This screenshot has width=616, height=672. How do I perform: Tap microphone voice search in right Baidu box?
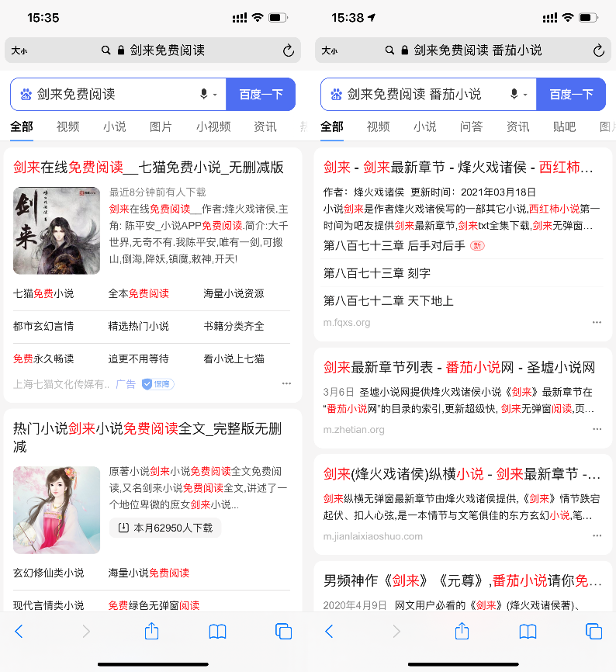[514, 94]
